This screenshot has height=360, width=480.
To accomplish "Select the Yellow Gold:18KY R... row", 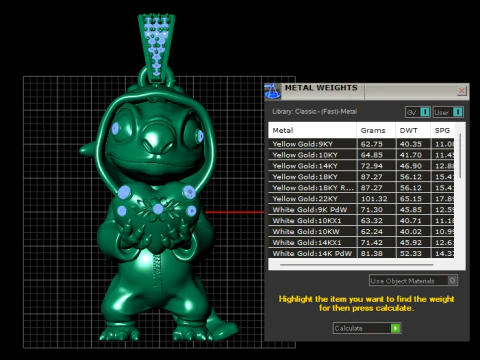I will pos(361,188).
